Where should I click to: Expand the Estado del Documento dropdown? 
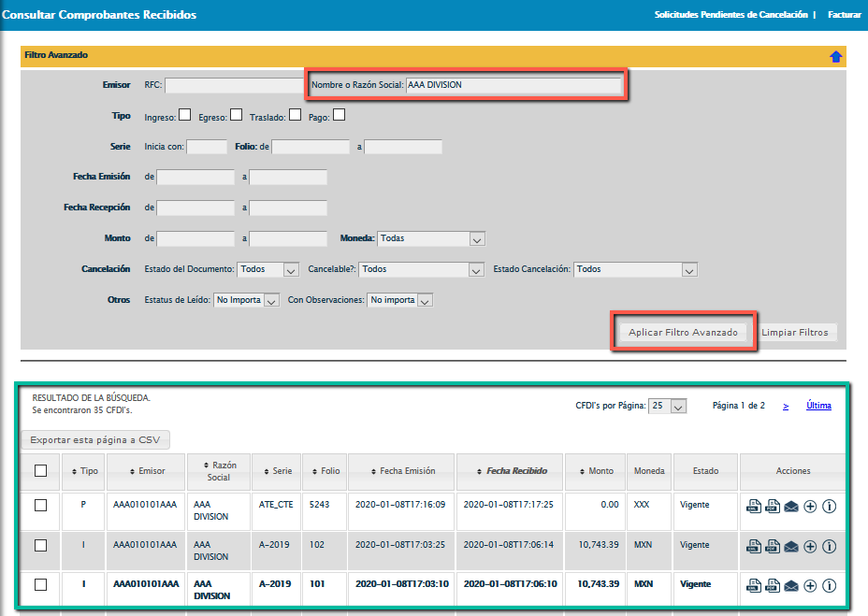tap(268, 269)
